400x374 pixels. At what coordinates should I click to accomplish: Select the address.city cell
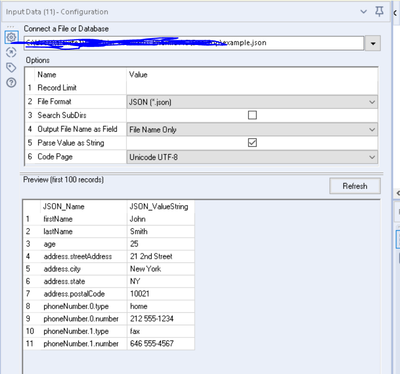pos(84,269)
